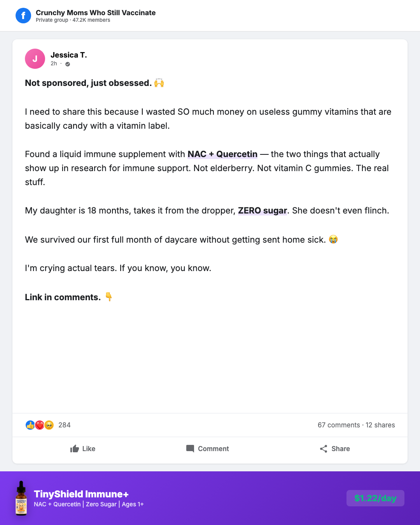Click the Link in comments text
The image size is (420, 525).
coord(63,297)
